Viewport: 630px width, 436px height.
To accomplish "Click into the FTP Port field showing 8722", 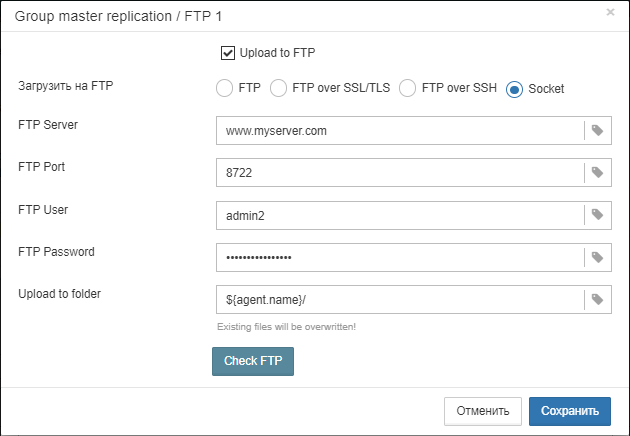I will point(400,172).
